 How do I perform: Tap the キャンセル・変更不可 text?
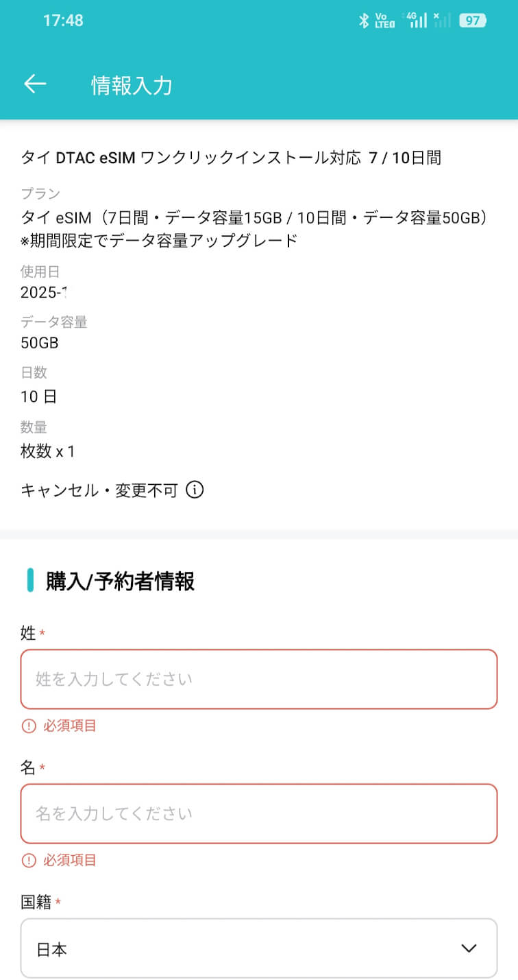click(99, 490)
